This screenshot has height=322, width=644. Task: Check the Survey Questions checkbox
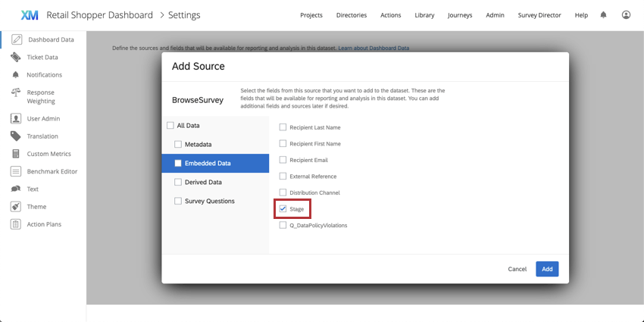(178, 201)
